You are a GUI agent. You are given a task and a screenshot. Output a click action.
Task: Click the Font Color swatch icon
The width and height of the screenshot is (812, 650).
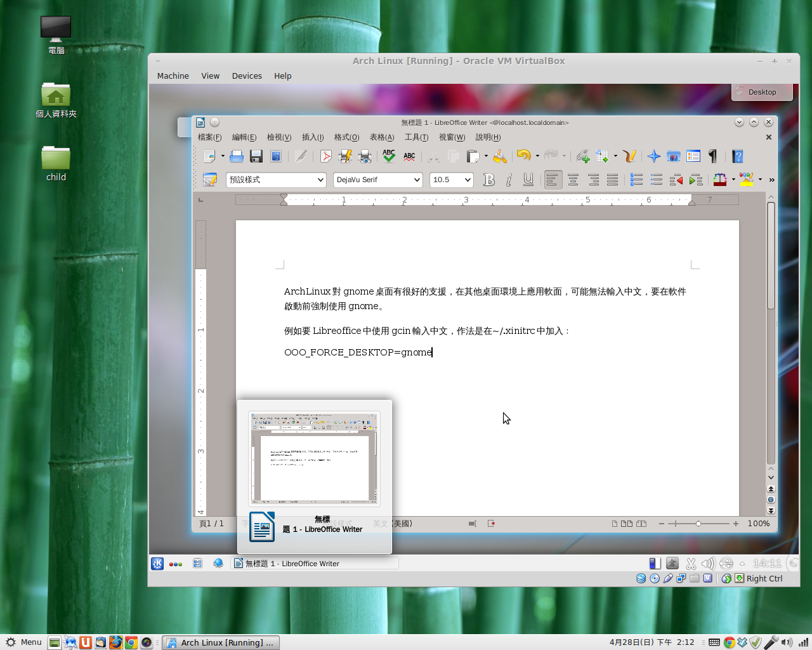click(720, 180)
